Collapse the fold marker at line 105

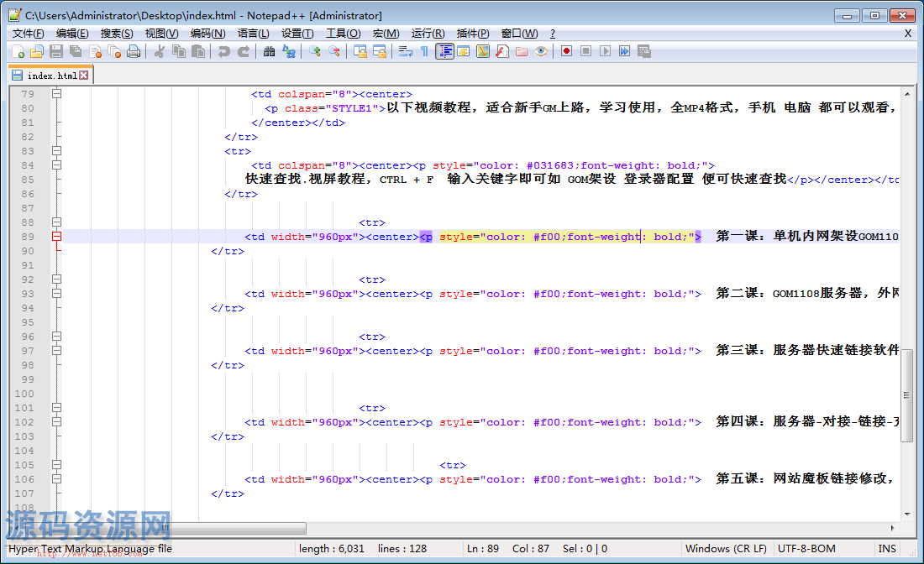[x=56, y=465]
